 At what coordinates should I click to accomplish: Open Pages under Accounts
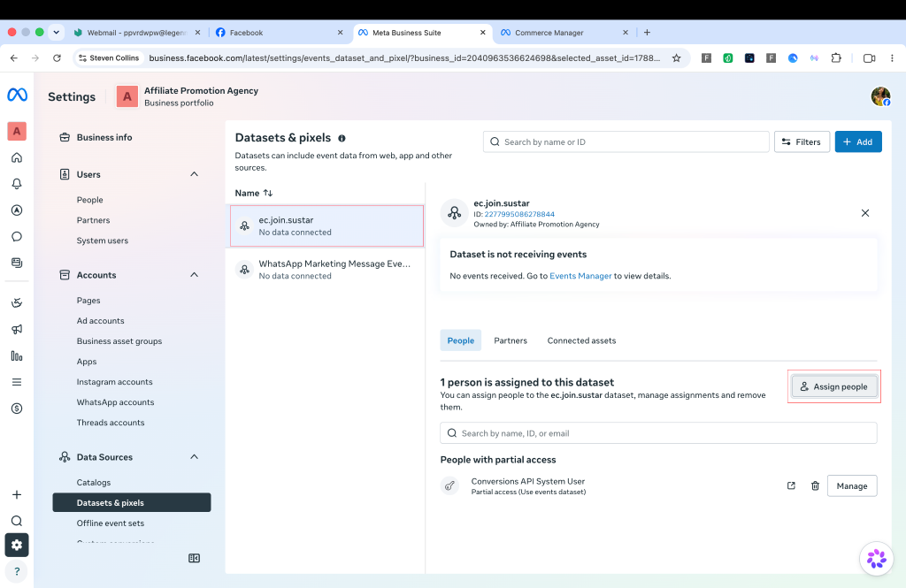click(x=88, y=301)
